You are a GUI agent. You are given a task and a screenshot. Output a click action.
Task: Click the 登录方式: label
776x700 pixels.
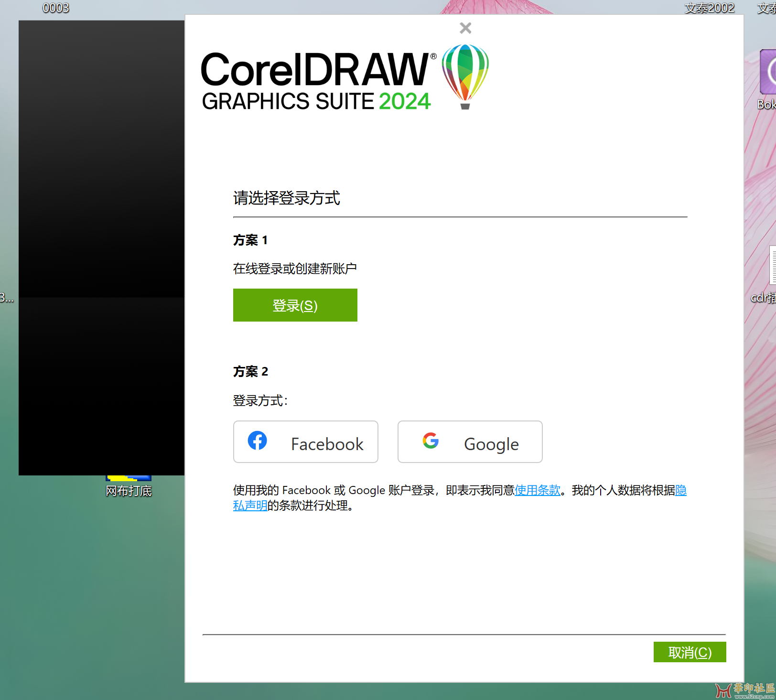(260, 400)
